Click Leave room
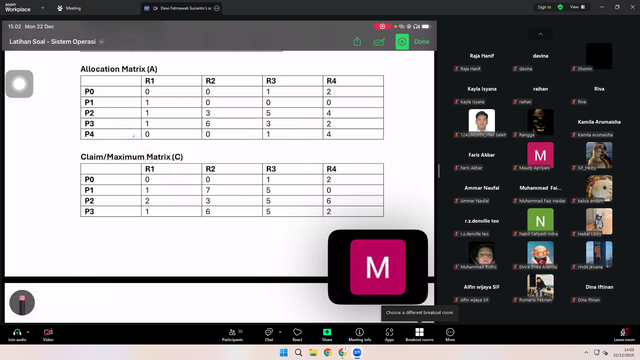The image size is (640, 360). pos(624,334)
